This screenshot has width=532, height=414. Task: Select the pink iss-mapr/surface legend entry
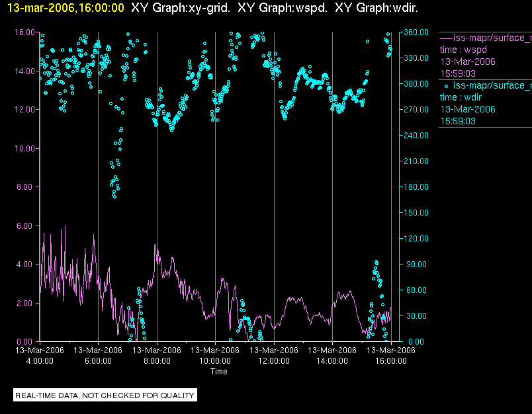click(x=486, y=38)
